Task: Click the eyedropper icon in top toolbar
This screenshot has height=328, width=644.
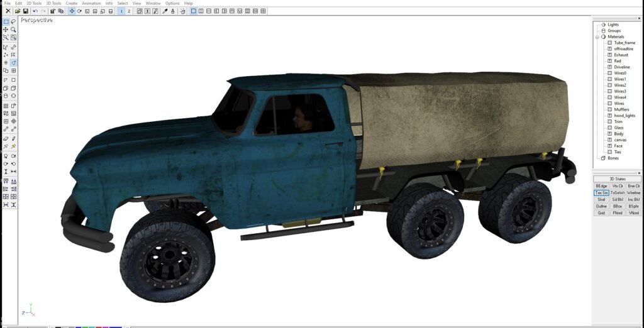Action: click(x=165, y=11)
